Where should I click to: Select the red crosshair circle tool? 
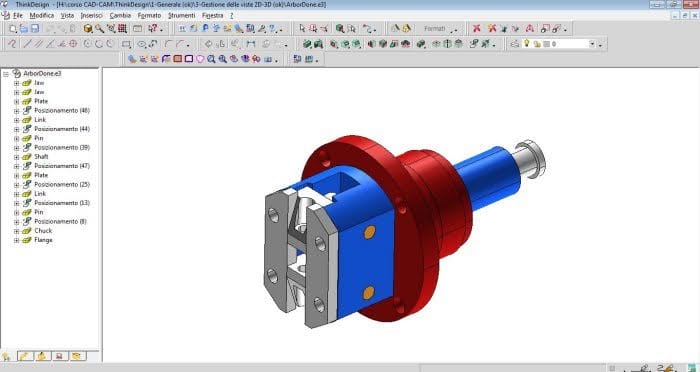pos(73,44)
